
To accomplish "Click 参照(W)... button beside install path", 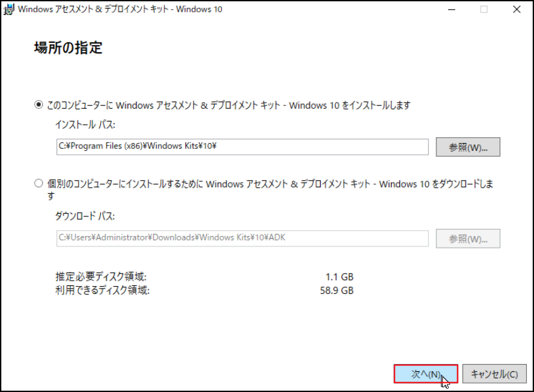I will (x=468, y=147).
